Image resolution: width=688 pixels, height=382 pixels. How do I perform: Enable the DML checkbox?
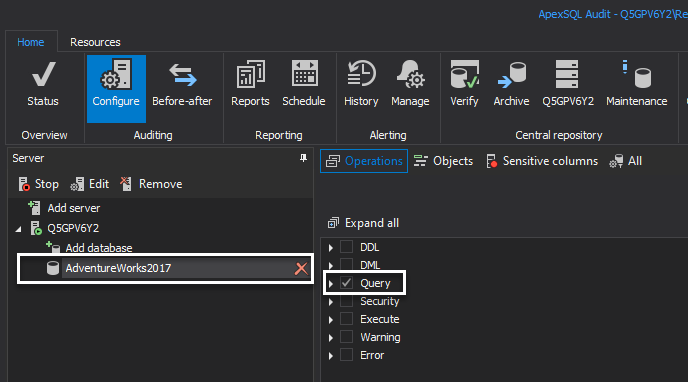(x=346, y=265)
